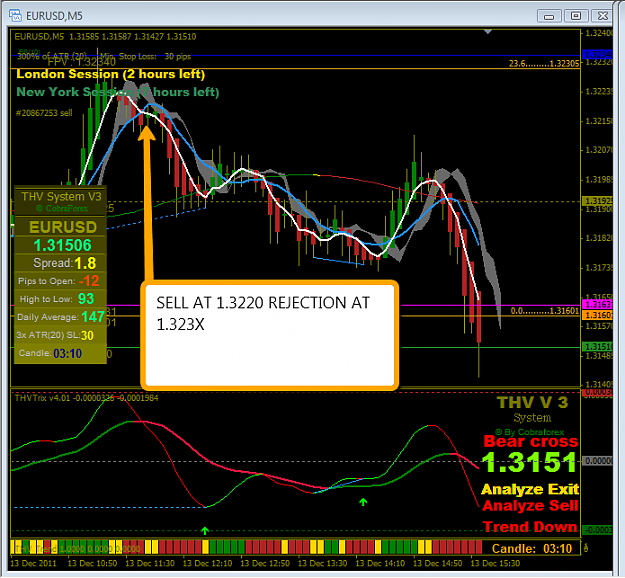Click the 'THVTrix v4.01' indicator label
The image size is (625, 578).
click(x=42, y=398)
